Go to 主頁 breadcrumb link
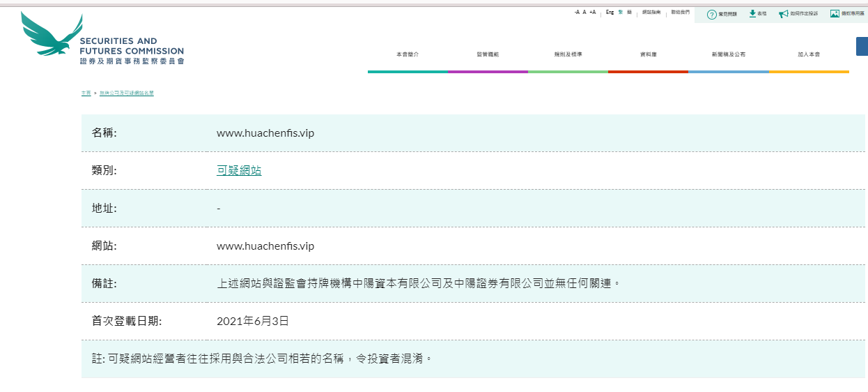 pyautogui.click(x=86, y=93)
